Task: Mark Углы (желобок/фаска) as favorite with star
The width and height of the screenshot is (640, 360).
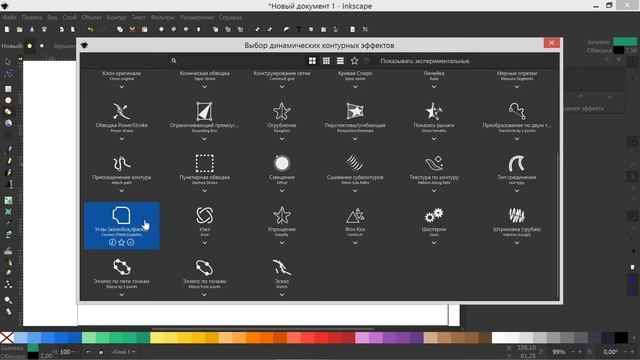Action: pyautogui.click(x=121, y=242)
